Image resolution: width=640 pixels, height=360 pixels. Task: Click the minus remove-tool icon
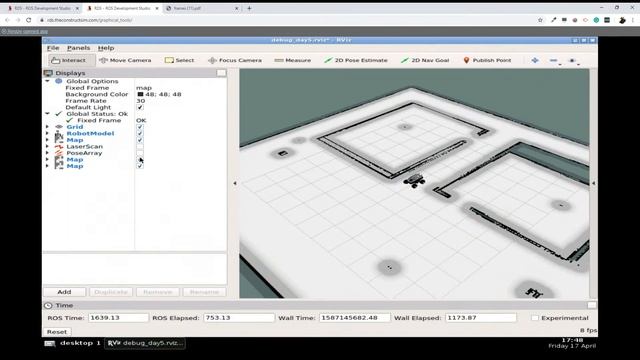pos(553,60)
